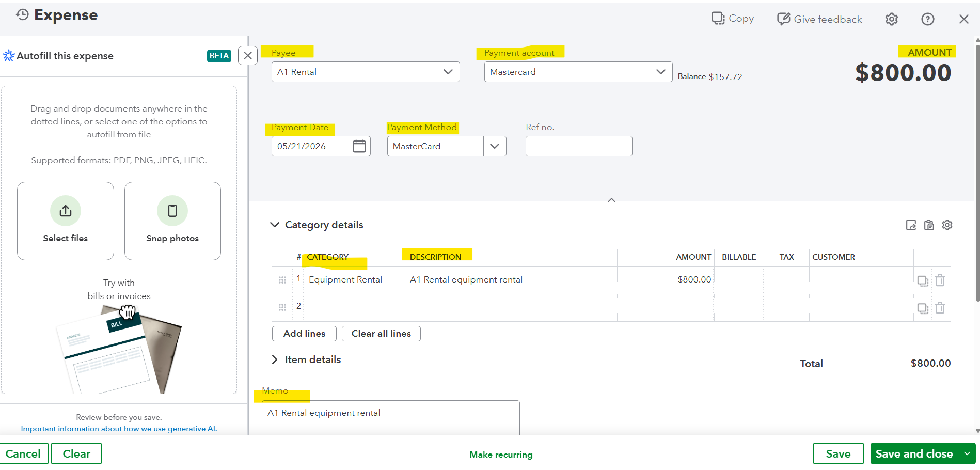Viewport: 980px width, 470px height.
Task: Click the Clear button
Action: pos(76,453)
